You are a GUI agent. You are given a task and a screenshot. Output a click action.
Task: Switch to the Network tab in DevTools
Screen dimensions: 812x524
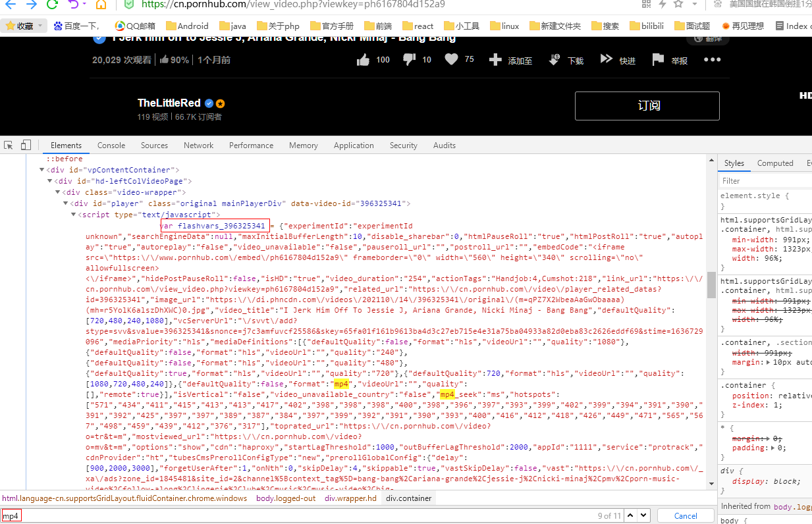pos(198,145)
